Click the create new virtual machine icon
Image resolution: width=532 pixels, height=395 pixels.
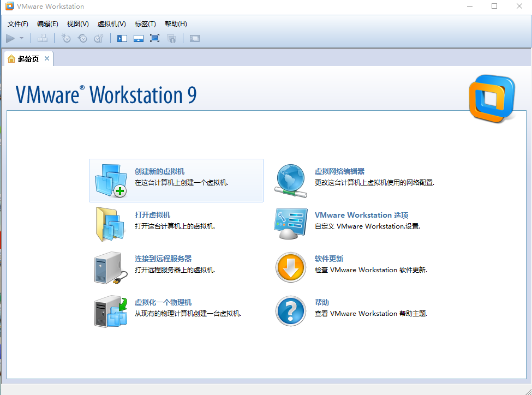111,181
